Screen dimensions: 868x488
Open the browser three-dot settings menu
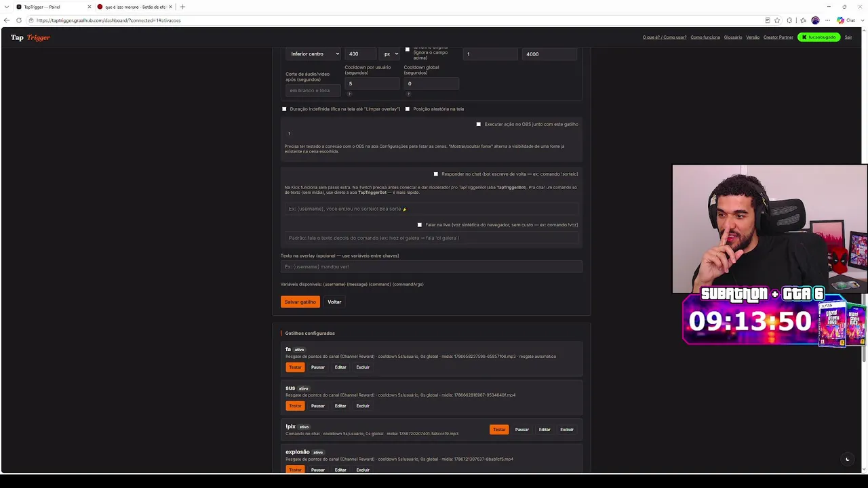[827, 20]
